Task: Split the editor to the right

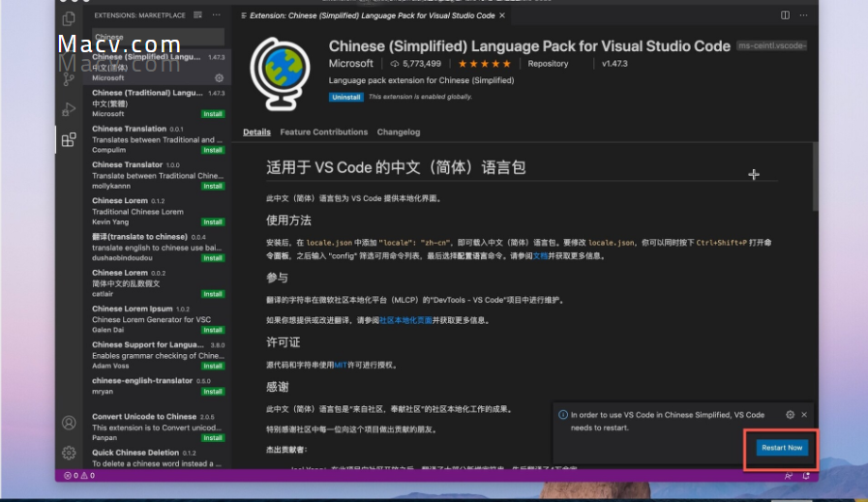Action: (785, 15)
